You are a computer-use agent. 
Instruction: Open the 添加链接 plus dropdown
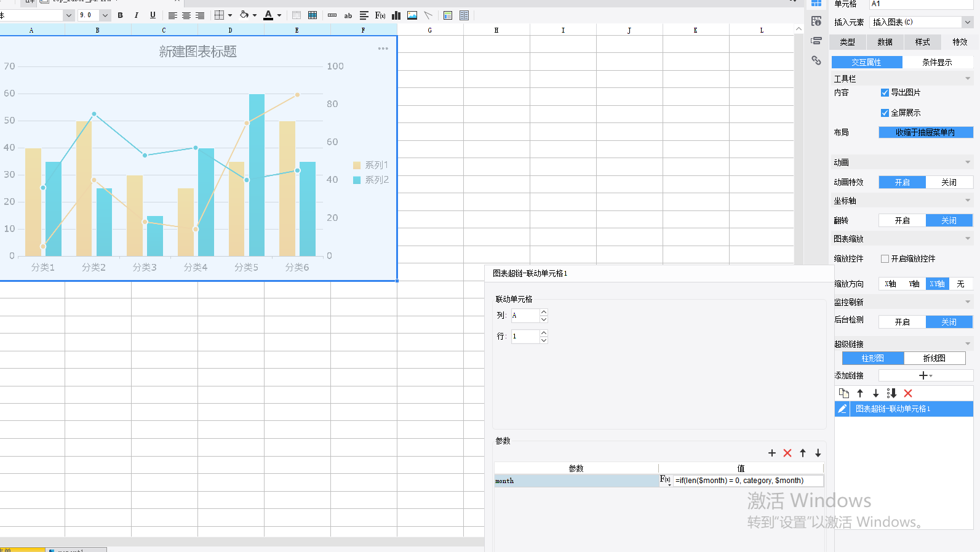point(925,375)
